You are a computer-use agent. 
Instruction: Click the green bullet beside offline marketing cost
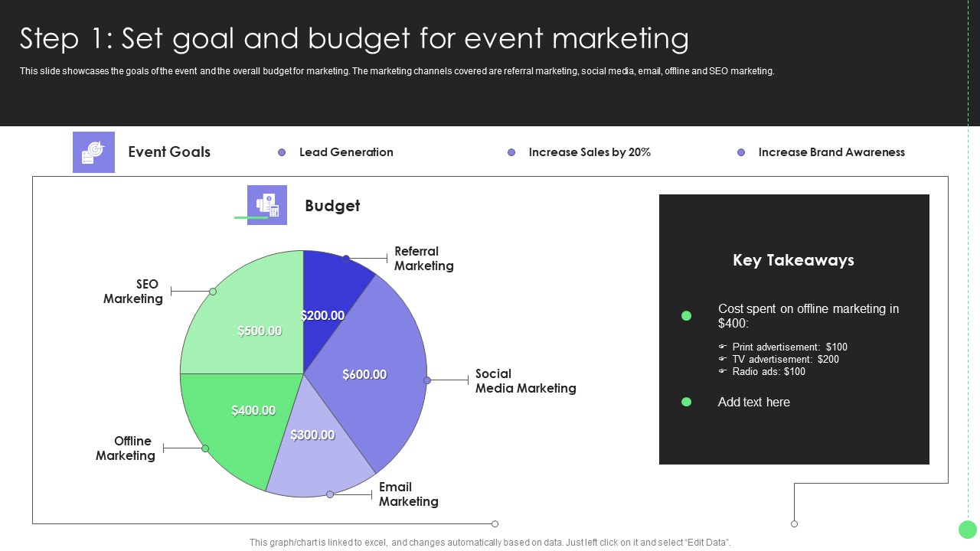687,315
